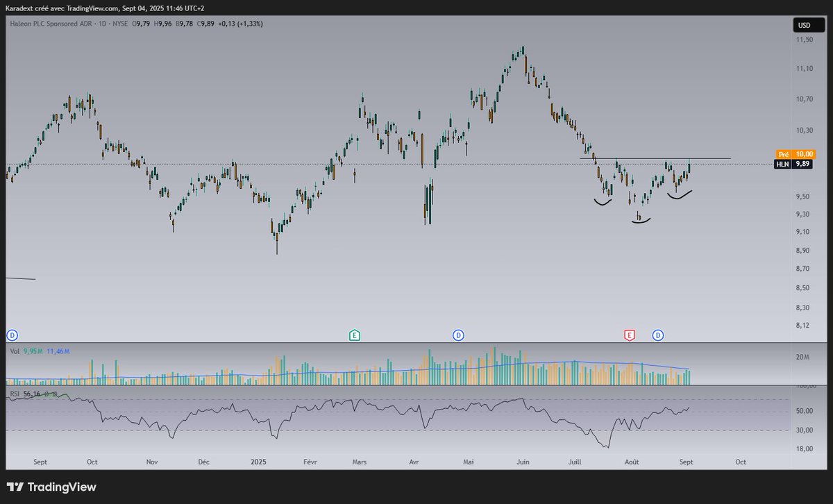The height and width of the screenshot is (504, 833).
Task: Click the 10,30 price axis label
Action: tap(805, 131)
